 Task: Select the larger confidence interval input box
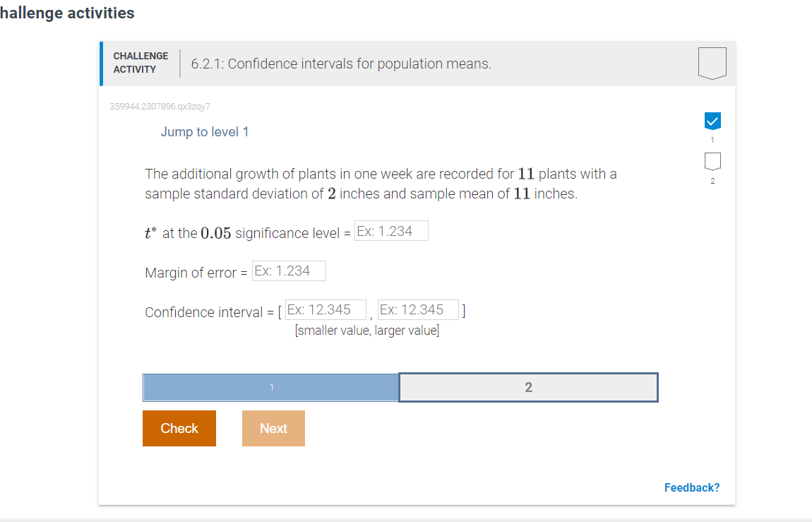coord(419,309)
